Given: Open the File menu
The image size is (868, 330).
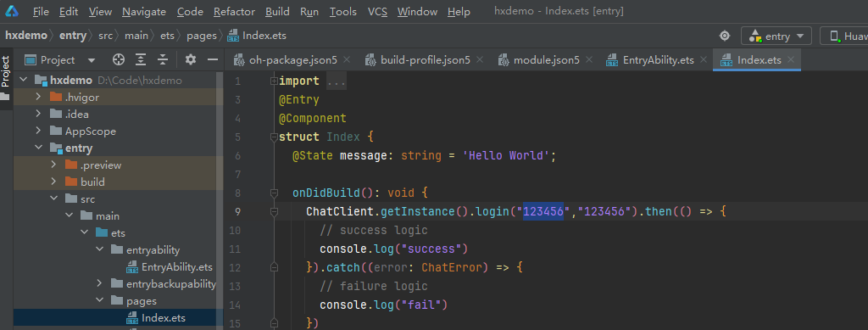Looking at the screenshot, I should [x=41, y=12].
